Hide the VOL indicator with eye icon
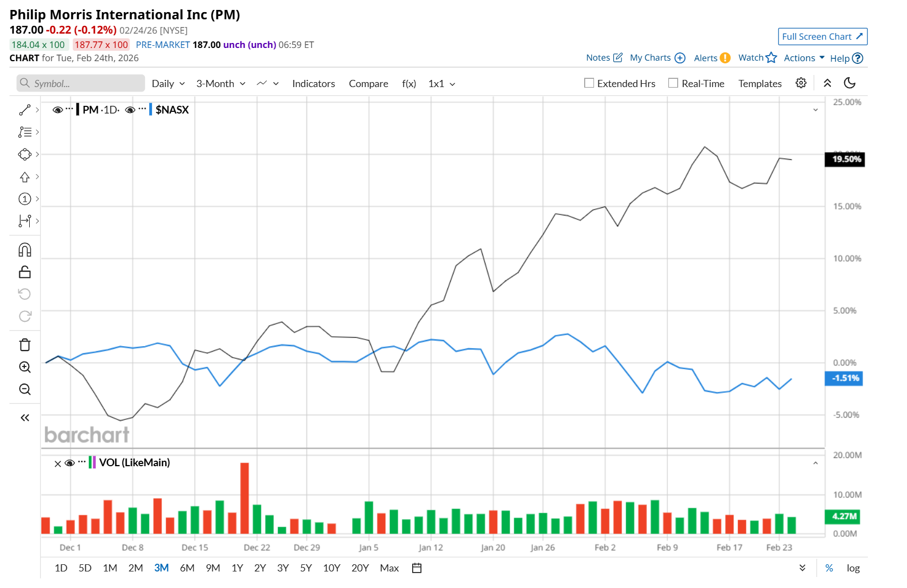 click(69, 463)
